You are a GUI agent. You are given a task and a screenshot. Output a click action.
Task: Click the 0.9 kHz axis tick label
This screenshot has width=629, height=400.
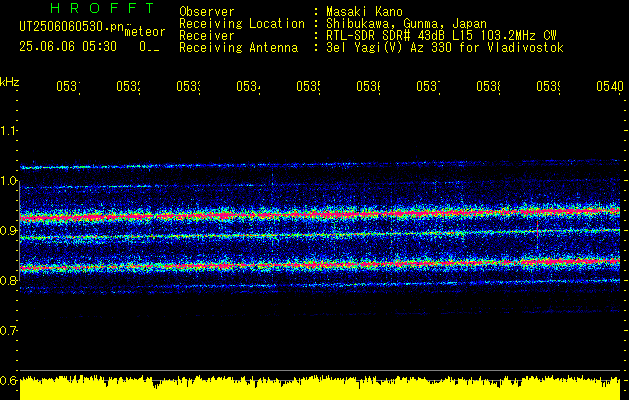[8, 231]
